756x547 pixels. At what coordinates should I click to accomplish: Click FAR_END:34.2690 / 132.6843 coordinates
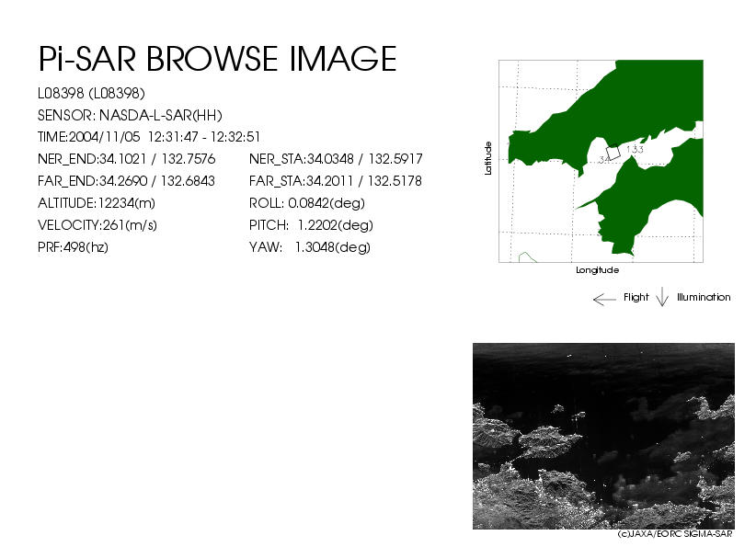point(126,181)
